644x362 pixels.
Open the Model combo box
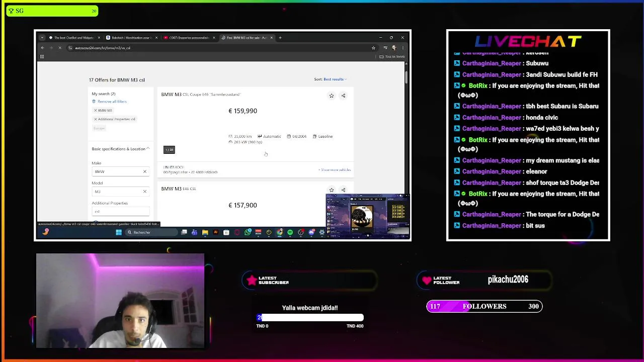120,192
